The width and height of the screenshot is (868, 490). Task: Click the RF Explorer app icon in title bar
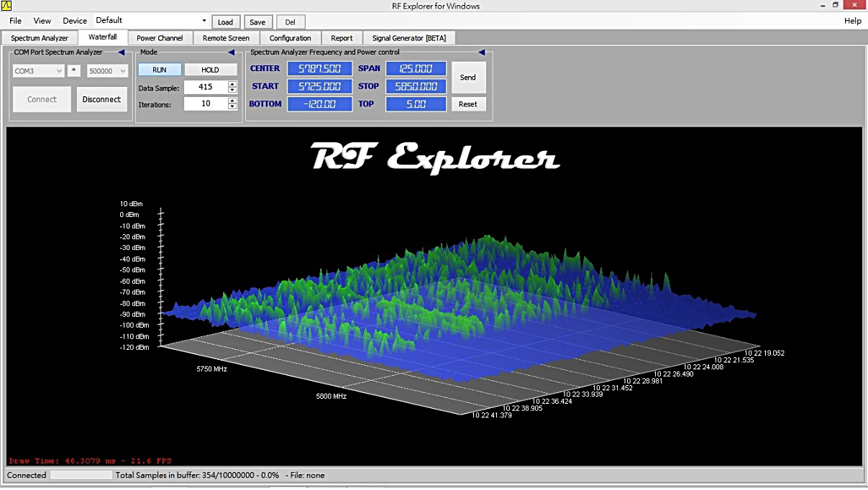[7, 6]
